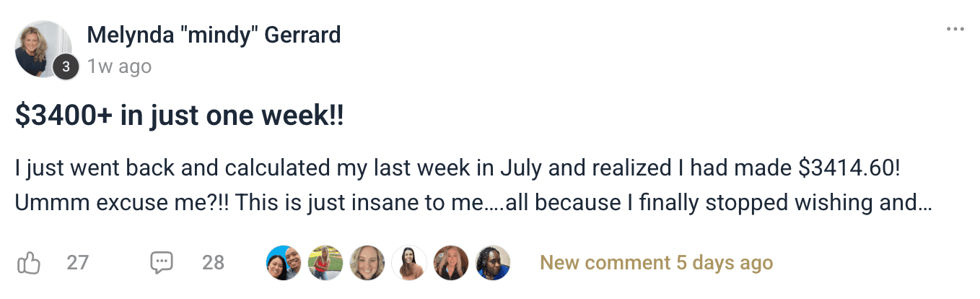This screenshot has width=980, height=299.
Task: Click the comment count 28
Action: click(213, 263)
